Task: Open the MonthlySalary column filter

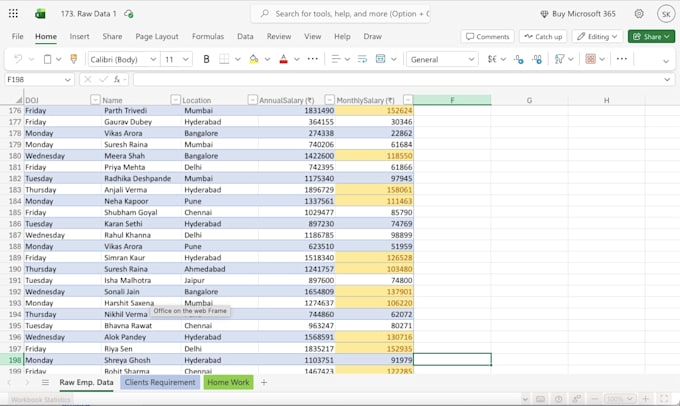Action: 408,100
